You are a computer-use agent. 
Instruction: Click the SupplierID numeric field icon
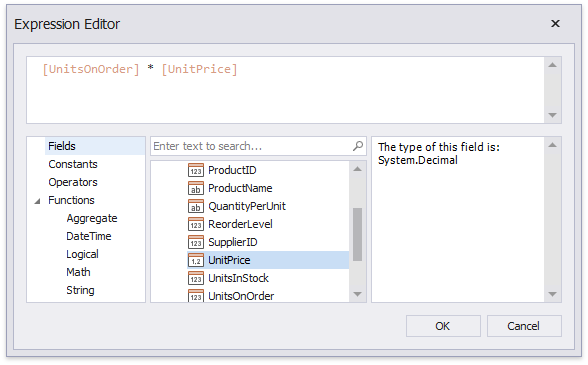point(196,242)
